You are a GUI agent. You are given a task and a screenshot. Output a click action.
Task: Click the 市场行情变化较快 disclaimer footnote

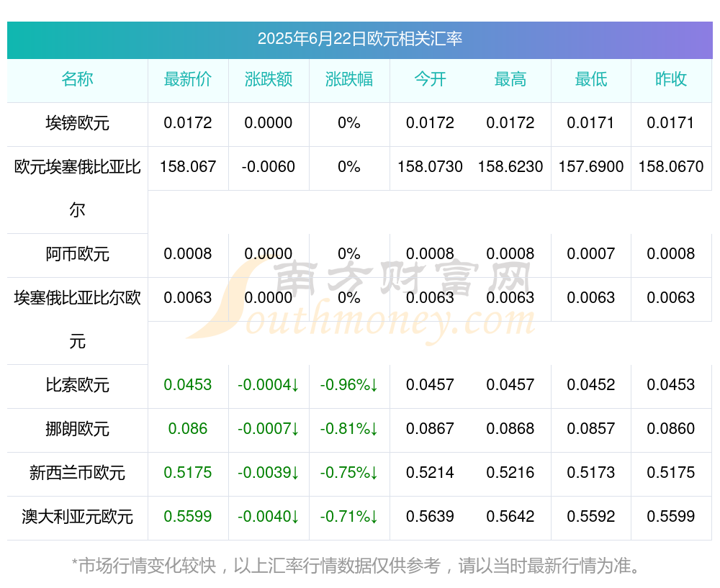coord(356,566)
